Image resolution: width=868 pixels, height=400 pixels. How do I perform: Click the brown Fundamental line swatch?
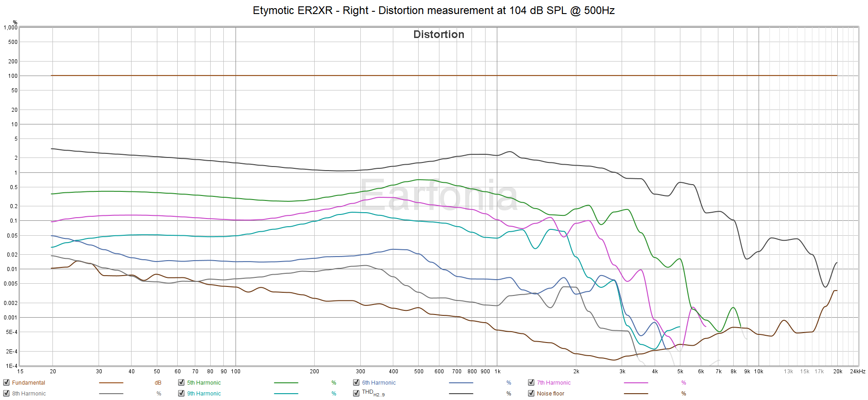(111, 383)
